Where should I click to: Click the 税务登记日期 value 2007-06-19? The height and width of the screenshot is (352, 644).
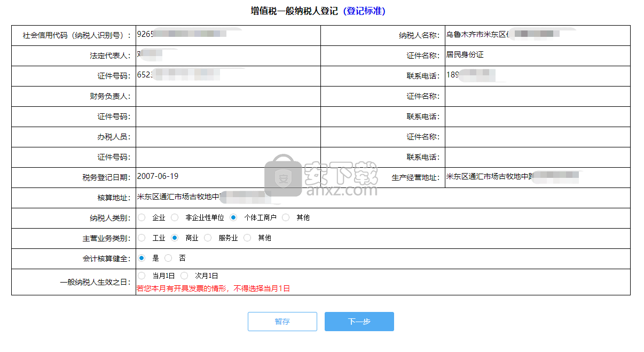coord(158,176)
